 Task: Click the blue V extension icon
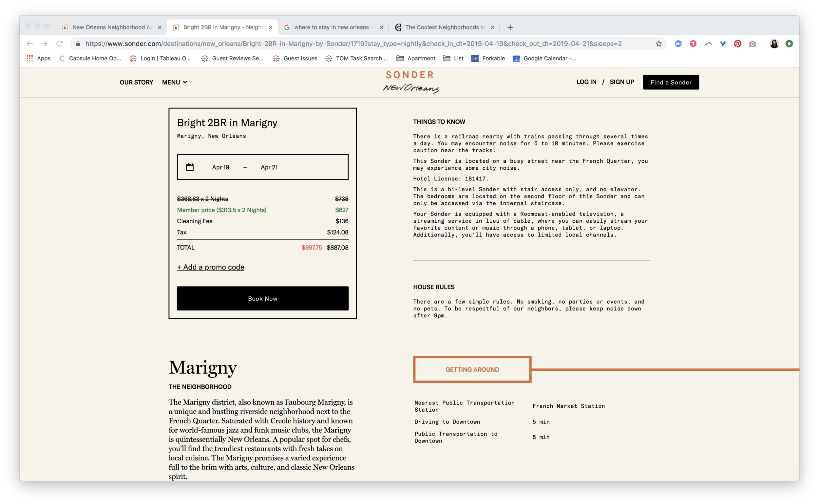point(723,44)
